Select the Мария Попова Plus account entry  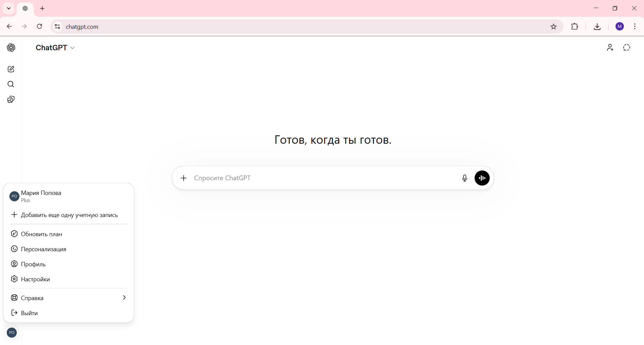[68, 196]
